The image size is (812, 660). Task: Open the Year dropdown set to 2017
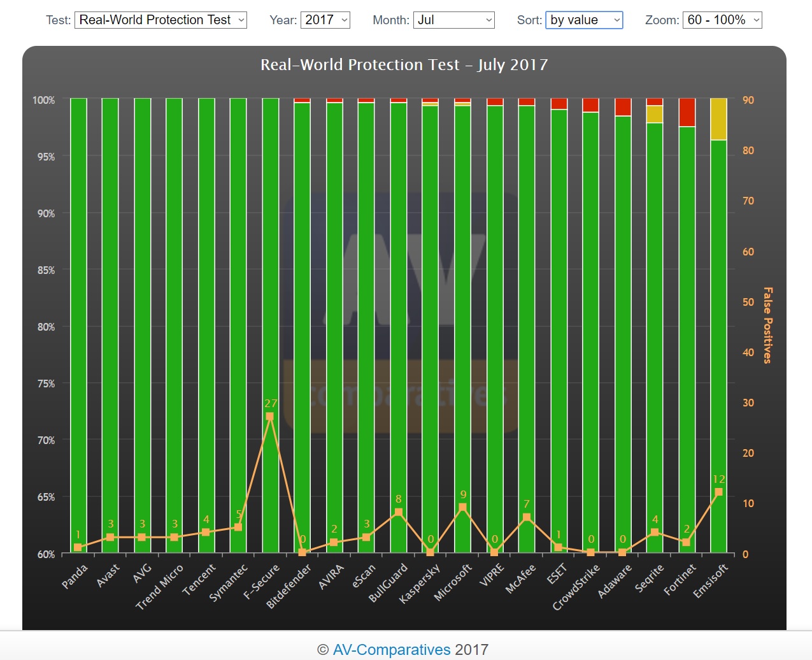[325, 20]
